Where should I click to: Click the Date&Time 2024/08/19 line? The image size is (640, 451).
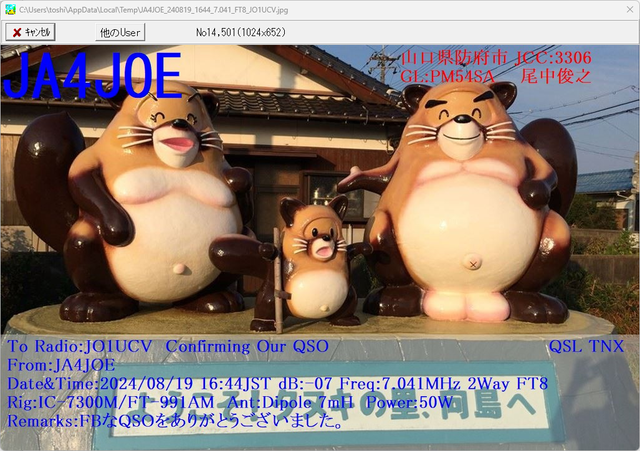click(278, 384)
